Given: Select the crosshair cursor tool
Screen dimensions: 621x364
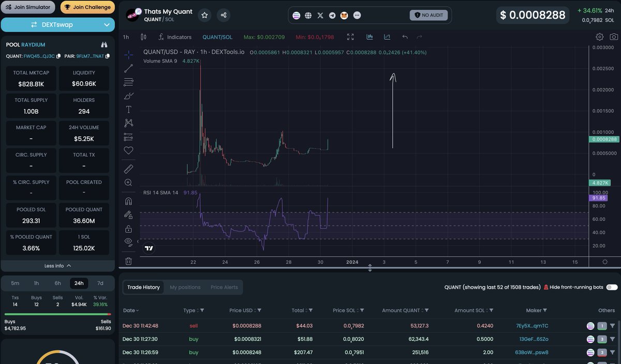Looking at the screenshot, I should click(128, 54).
